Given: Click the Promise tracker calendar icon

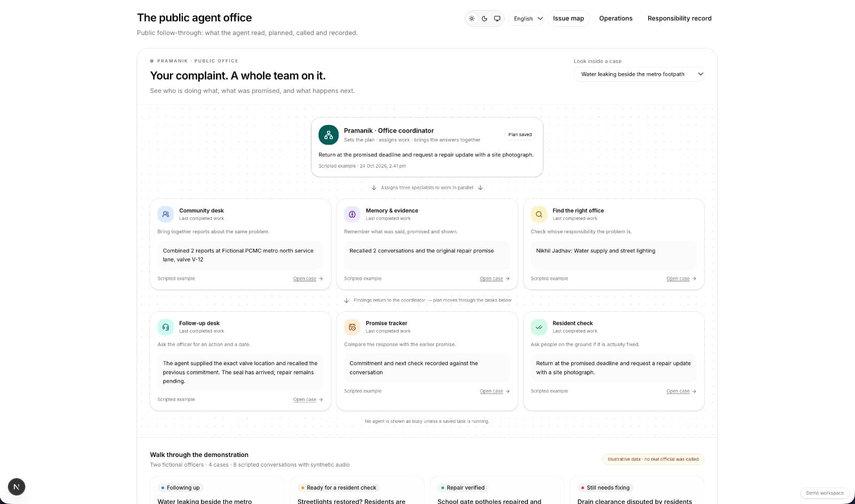Looking at the screenshot, I should tap(352, 327).
